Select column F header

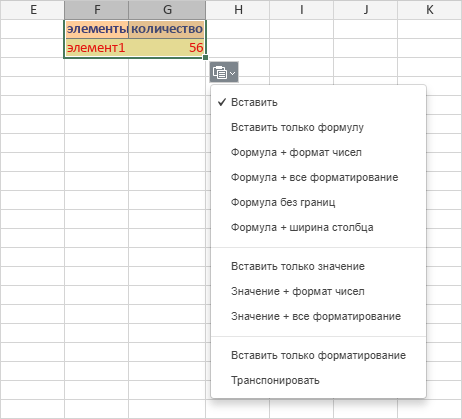coord(97,10)
